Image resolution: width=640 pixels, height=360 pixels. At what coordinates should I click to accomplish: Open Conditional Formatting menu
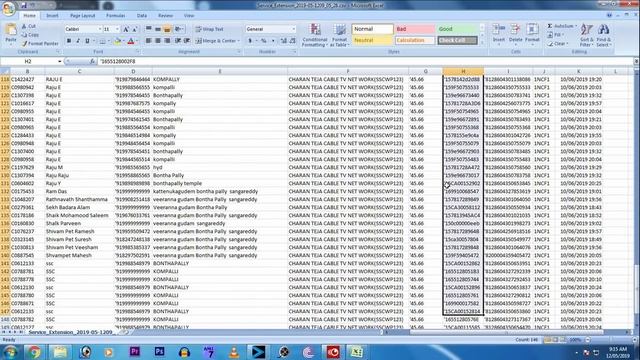(x=315, y=35)
